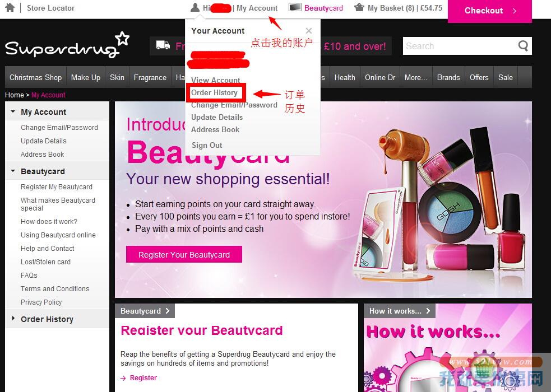
Task: Close the Your Account popup
Action: pos(308,31)
